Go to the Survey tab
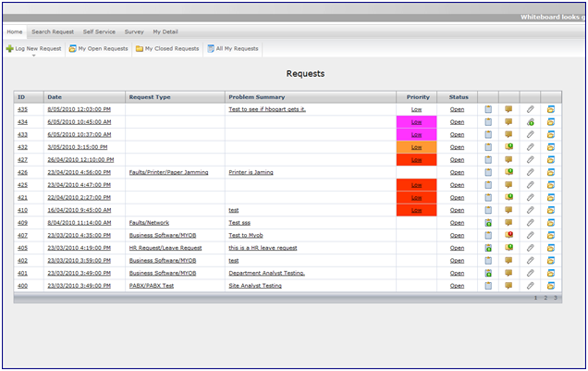588x371 pixels. 134,31
